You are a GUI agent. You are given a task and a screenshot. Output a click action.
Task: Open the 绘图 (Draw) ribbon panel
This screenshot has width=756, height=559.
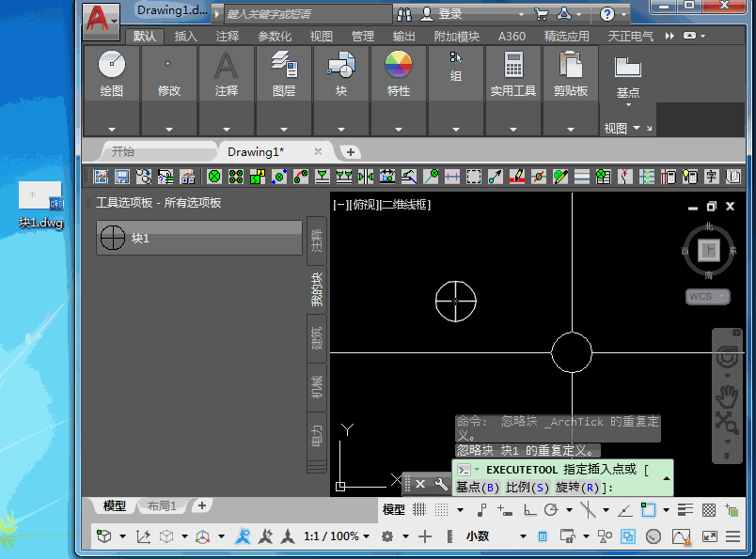tap(112, 72)
